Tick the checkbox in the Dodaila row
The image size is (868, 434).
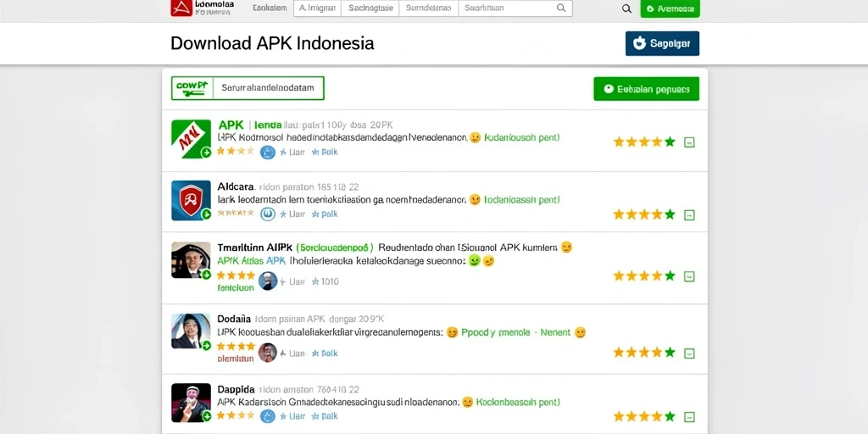tap(689, 353)
